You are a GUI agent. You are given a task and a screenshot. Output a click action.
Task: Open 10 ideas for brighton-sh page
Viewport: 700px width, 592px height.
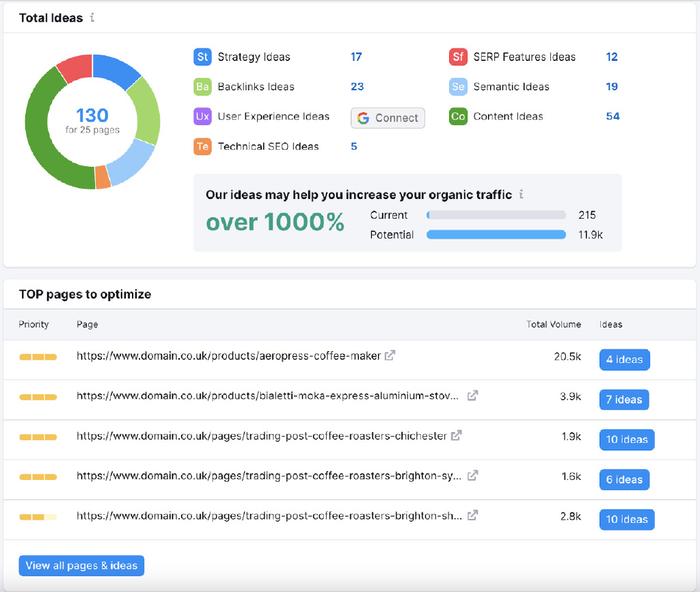click(627, 519)
